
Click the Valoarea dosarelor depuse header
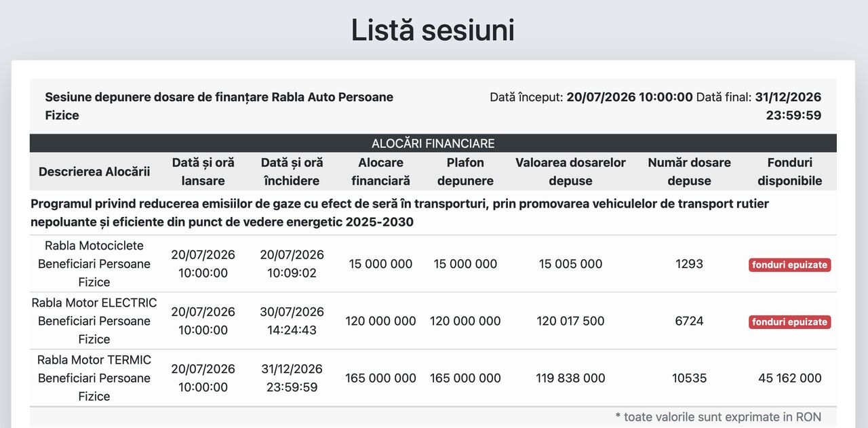(x=570, y=172)
